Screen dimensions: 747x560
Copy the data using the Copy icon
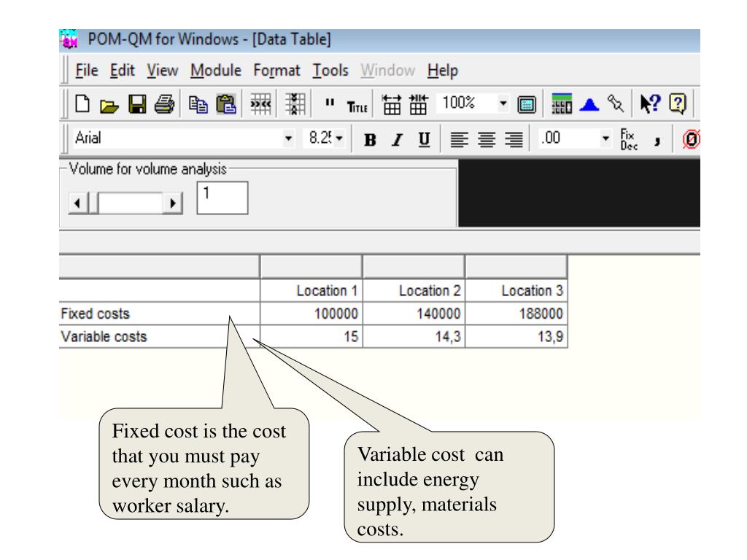point(198,104)
